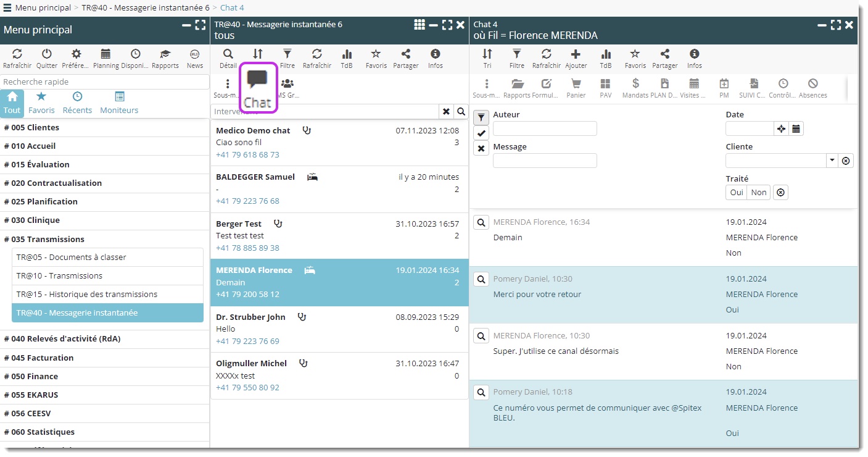Click the Planning calendar icon in main menu
This screenshot has height=457, width=868.
(105, 54)
